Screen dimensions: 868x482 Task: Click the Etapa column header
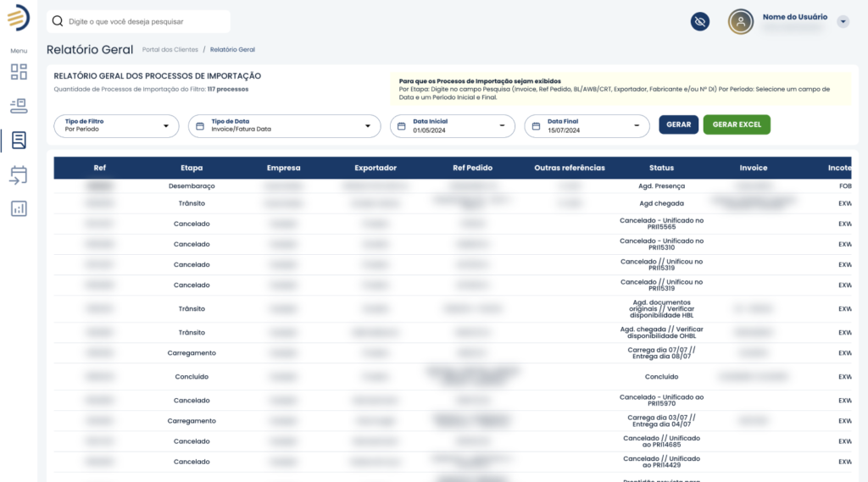[192, 168]
